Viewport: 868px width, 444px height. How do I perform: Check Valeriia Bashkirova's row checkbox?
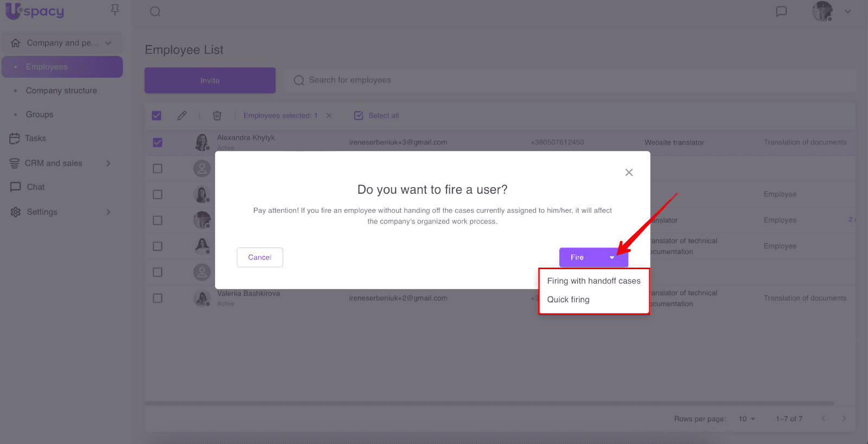tap(157, 299)
